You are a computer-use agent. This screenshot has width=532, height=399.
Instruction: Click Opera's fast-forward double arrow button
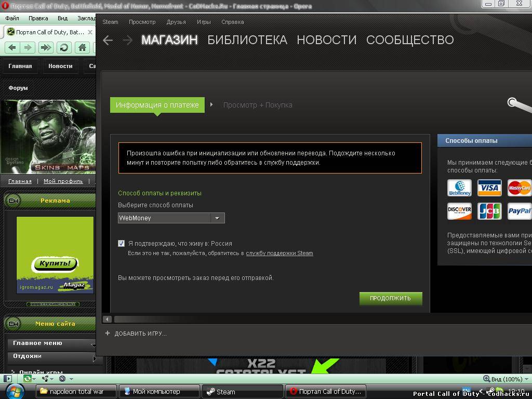[46, 47]
